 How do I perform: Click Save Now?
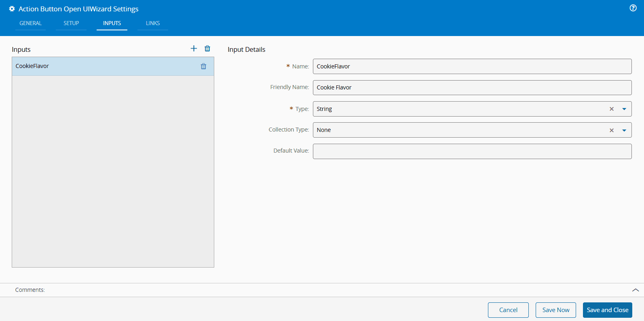pyautogui.click(x=555, y=310)
